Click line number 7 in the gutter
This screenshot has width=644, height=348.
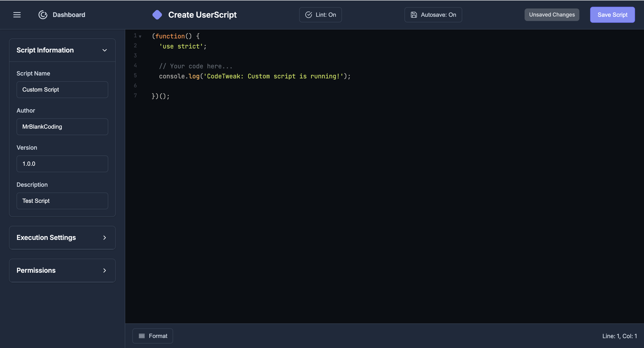pos(135,95)
